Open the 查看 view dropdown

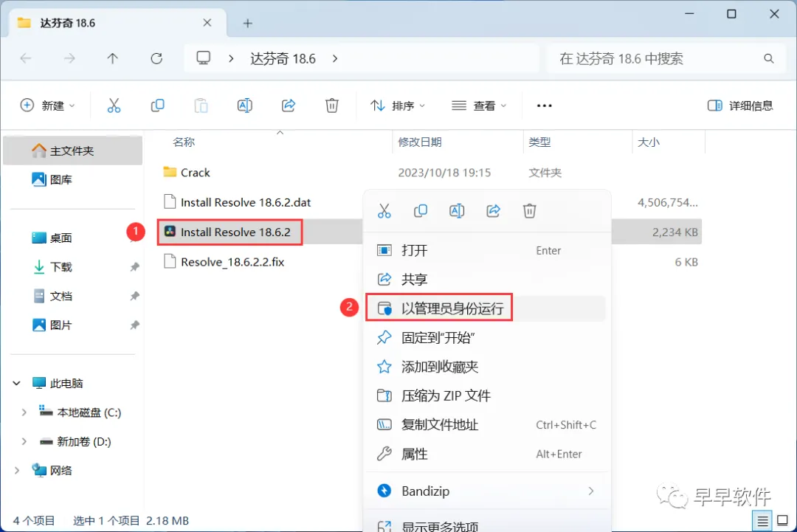pos(480,106)
